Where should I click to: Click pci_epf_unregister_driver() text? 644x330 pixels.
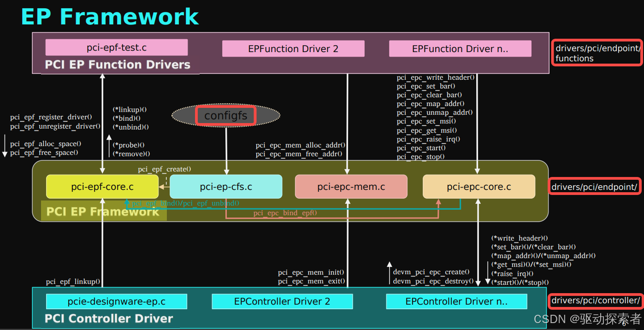click(x=55, y=126)
